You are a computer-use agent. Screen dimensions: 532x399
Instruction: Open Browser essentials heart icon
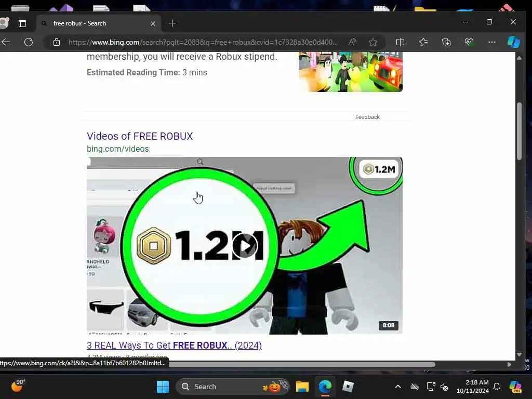pyautogui.click(x=469, y=42)
